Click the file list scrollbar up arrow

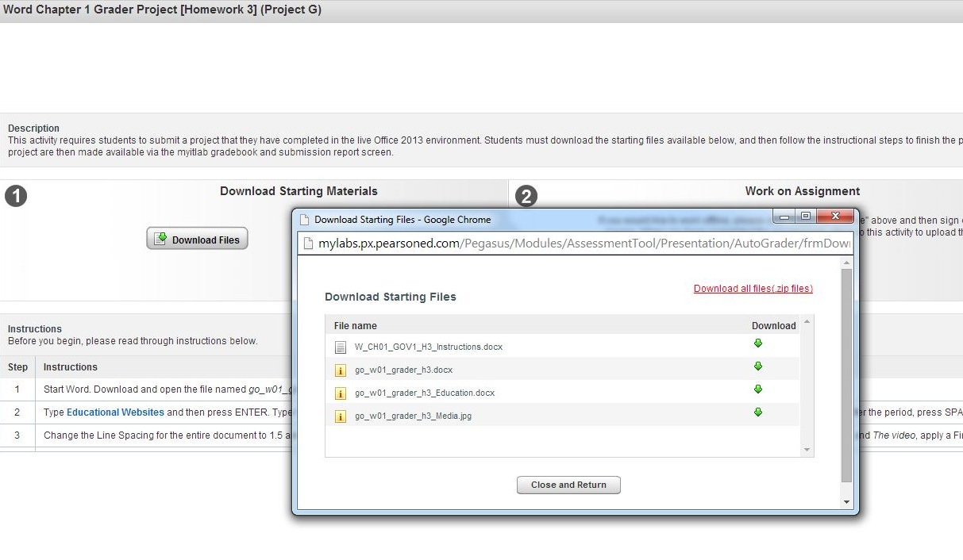click(807, 322)
